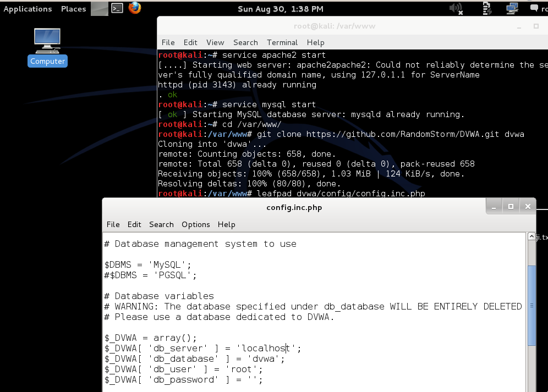Viewport: 548px width, 392px height.
Task: Click the network connection icon in panel
Action: (512, 8)
